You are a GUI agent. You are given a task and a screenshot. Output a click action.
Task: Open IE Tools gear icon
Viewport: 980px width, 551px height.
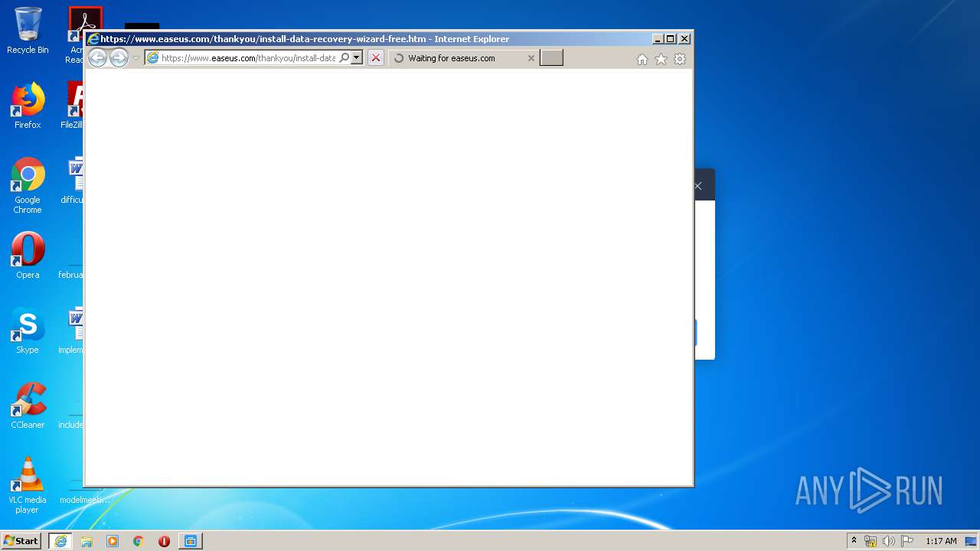point(680,59)
